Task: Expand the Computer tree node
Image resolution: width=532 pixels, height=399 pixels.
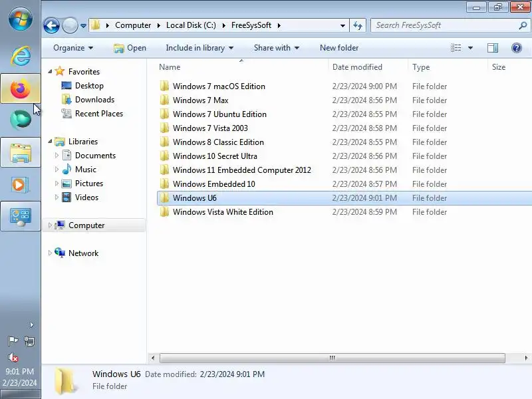Action: pos(50,225)
